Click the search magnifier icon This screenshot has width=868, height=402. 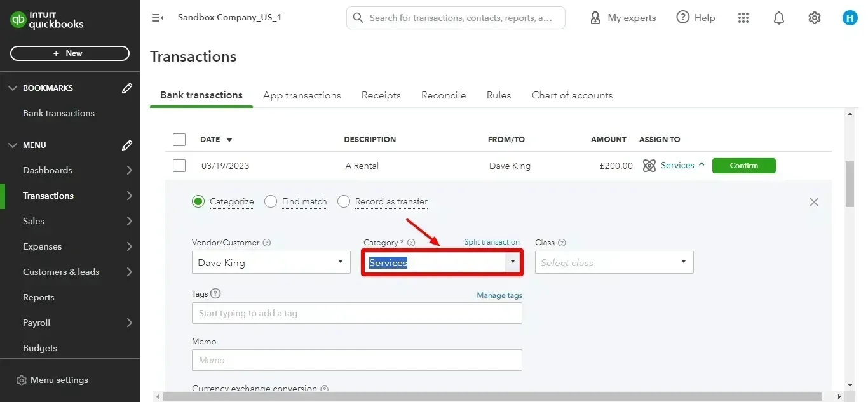(x=358, y=18)
